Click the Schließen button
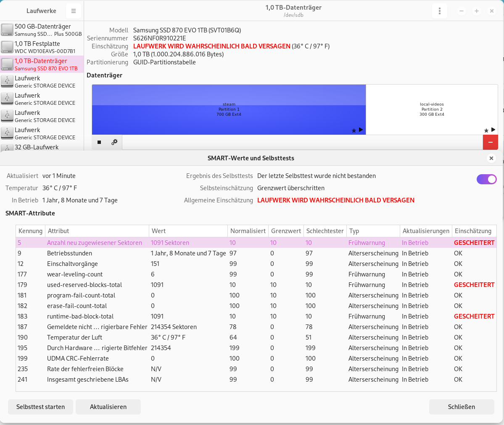Image resolution: width=504 pixels, height=425 pixels. coord(462,406)
